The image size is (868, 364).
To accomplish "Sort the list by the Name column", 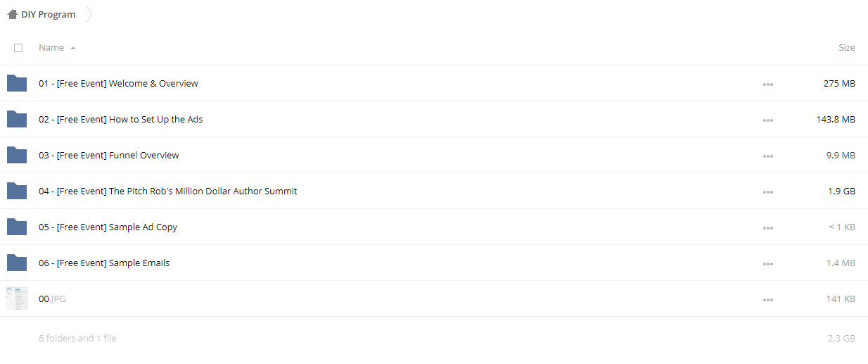I will [x=51, y=48].
